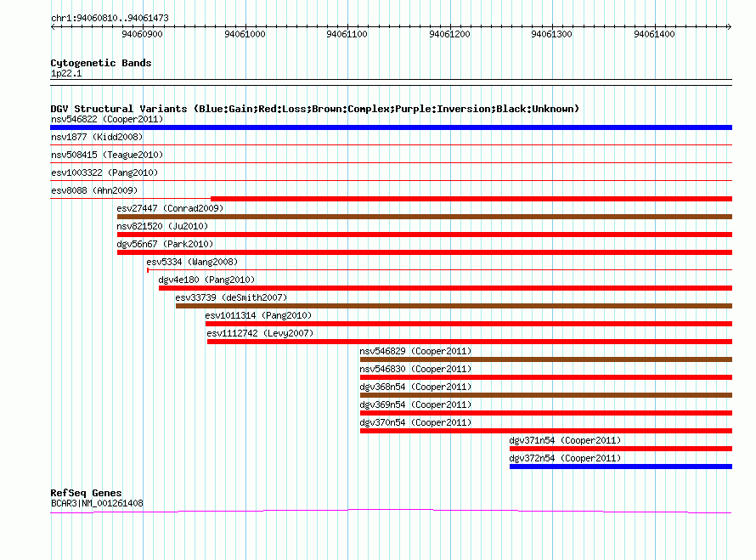Select variant dgv371n54 (Cooper2011) label
756x560 pixels.
coord(565,440)
